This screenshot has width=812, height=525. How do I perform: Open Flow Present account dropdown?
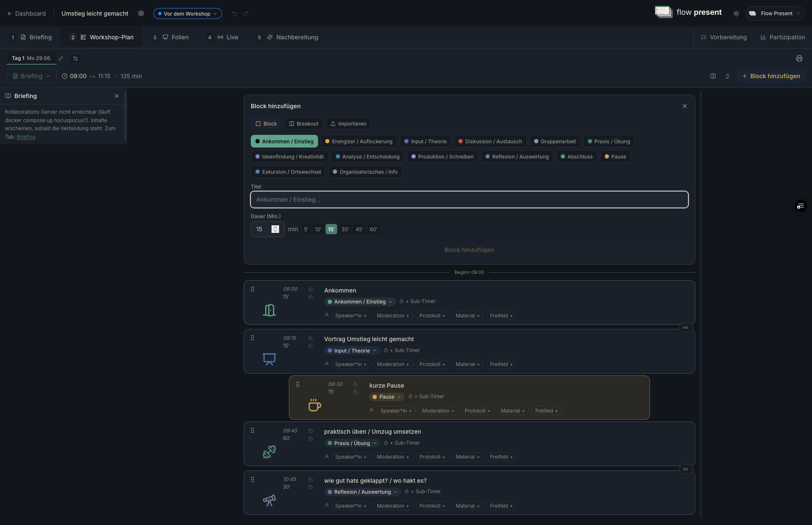775,14
